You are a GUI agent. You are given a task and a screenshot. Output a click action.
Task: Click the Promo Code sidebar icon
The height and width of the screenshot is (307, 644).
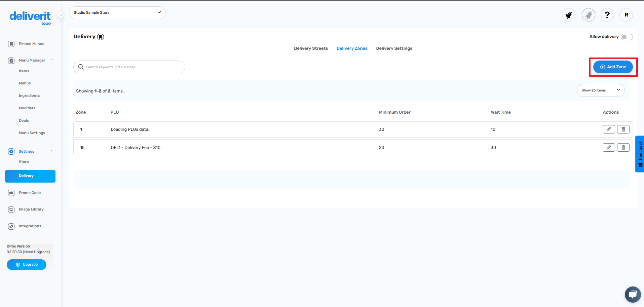point(11,193)
